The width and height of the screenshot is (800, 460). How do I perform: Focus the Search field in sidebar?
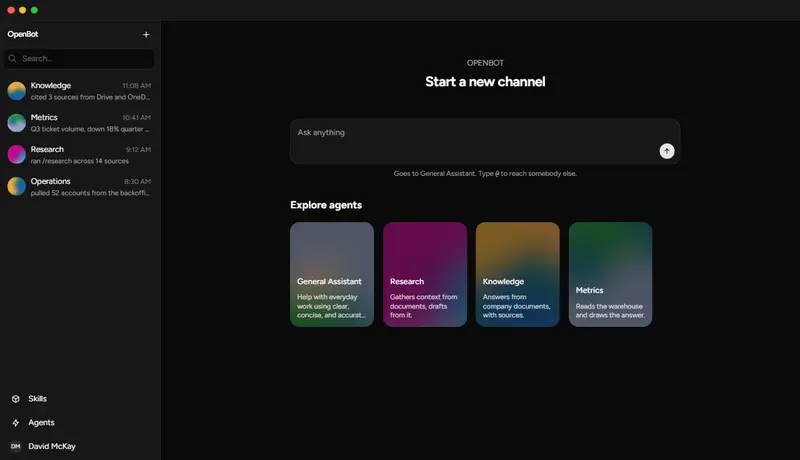80,59
